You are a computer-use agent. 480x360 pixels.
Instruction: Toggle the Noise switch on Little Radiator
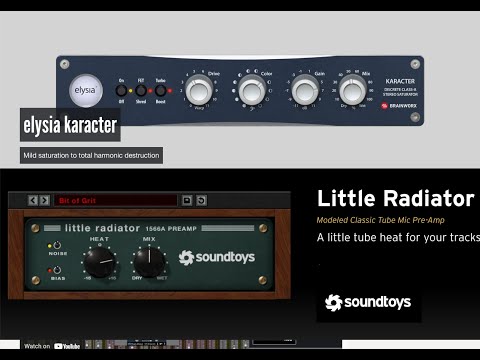(x=57, y=245)
